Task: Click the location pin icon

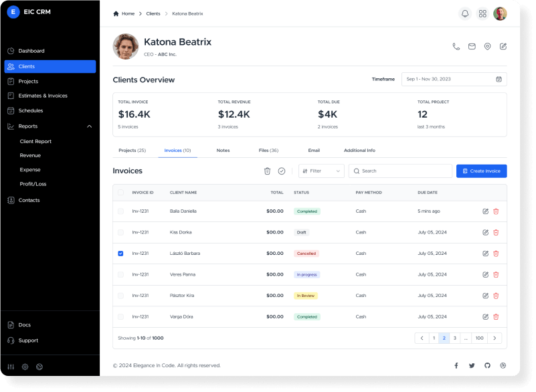Action: click(x=487, y=47)
